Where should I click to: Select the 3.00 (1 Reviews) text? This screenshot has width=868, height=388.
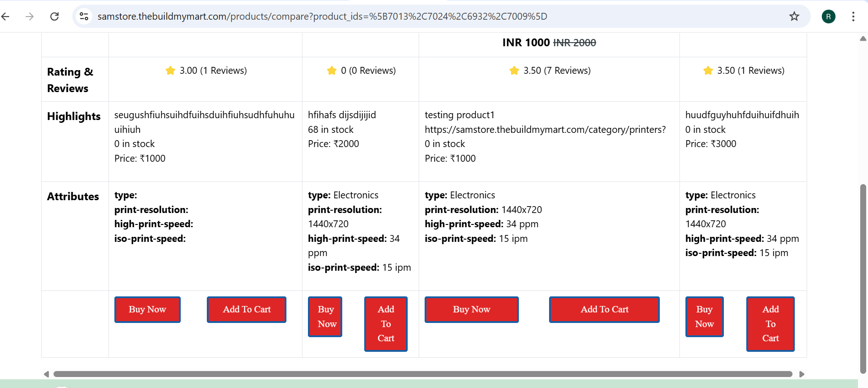(x=213, y=71)
